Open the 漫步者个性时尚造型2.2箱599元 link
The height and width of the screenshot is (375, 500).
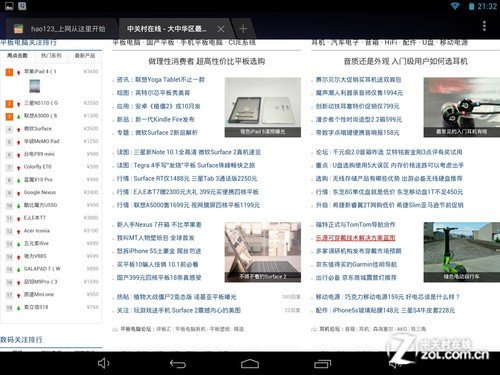click(x=359, y=119)
